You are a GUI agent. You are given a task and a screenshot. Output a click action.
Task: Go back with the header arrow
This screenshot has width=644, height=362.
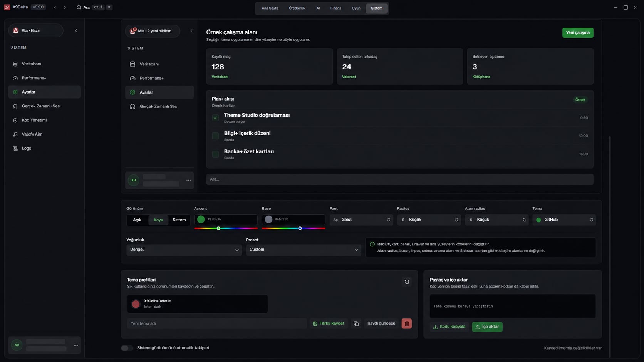(55, 7)
